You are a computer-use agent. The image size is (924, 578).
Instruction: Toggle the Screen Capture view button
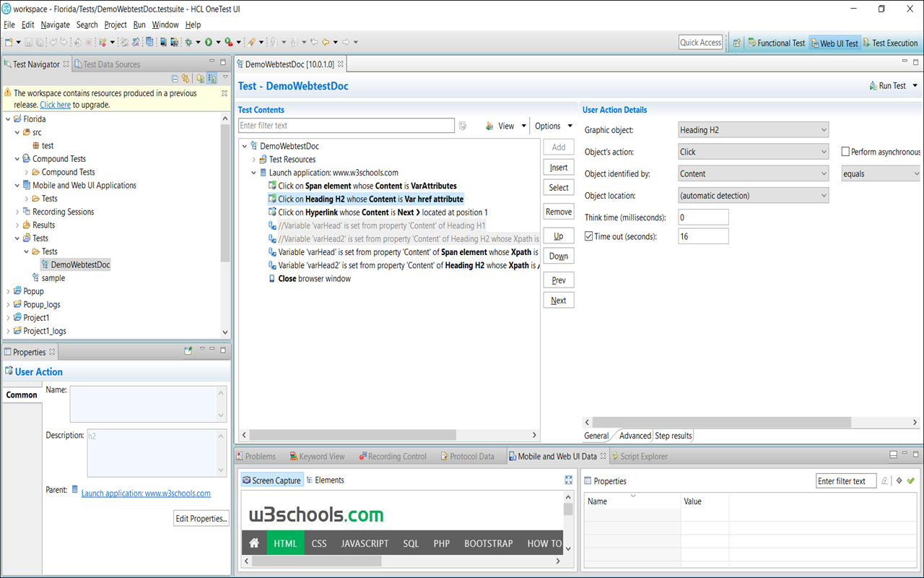point(272,480)
